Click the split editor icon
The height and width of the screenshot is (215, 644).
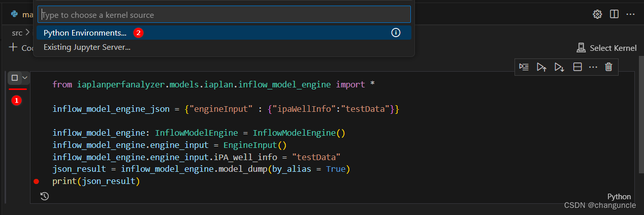[x=614, y=14]
